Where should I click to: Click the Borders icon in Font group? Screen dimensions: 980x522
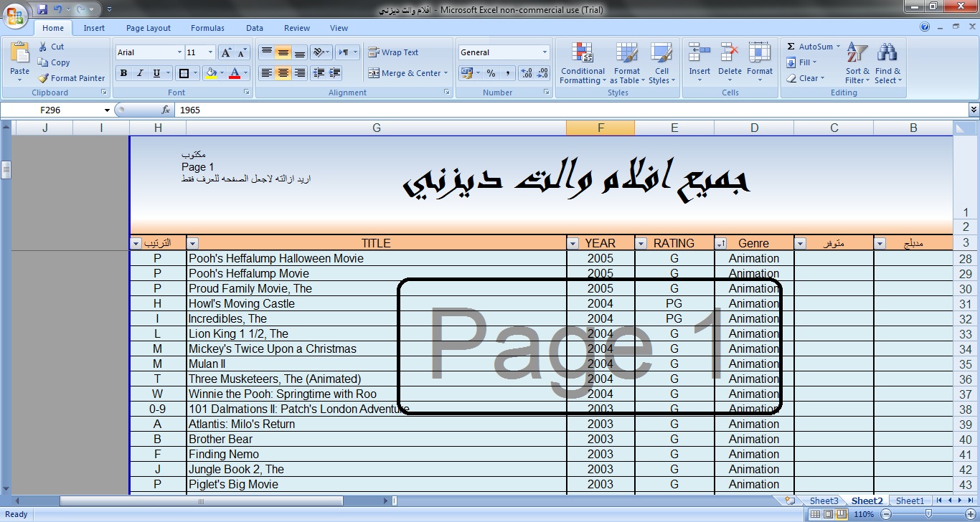pos(184,73)
